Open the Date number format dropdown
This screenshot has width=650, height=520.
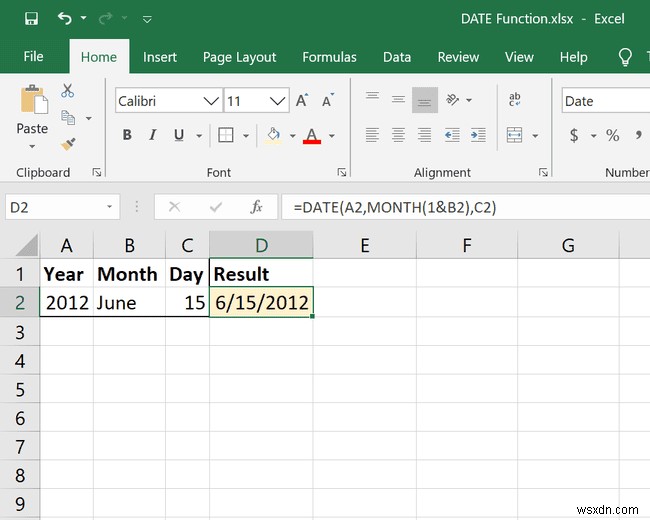click(606, 101)
